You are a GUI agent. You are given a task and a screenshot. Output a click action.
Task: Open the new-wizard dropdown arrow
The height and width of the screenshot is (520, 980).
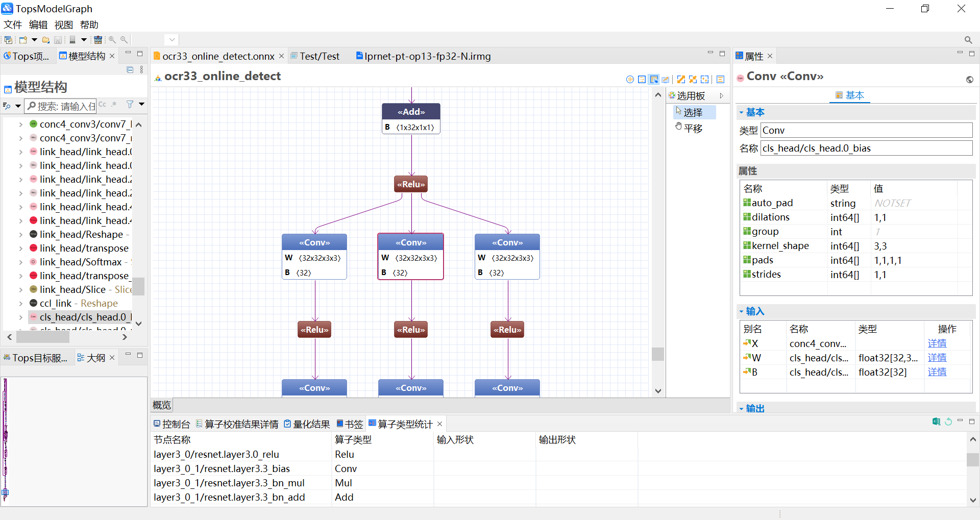[34, 40]
